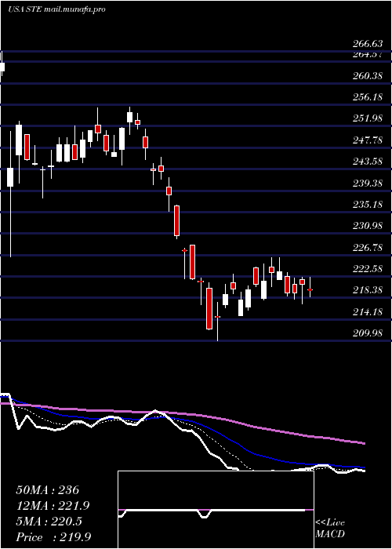Click the 'USA STE mail.munafa.pro' chart title
Image resolution: width=392 pixels, height=549 pixels.
point(56,9)
